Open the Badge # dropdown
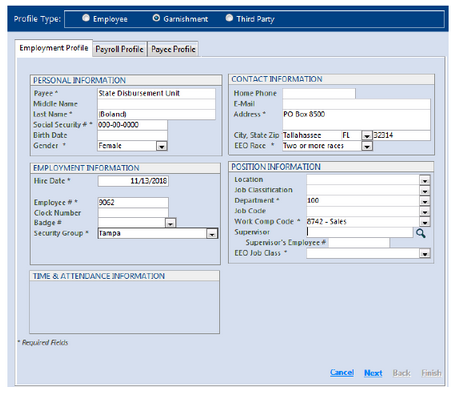The height and width of the screenshot is (394, 455). click(x=170, y=223)
